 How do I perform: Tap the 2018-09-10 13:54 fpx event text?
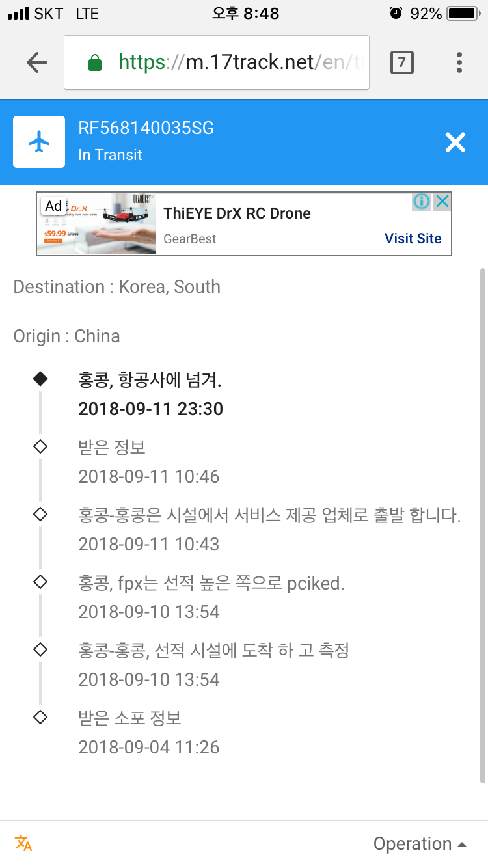click(x=211, y=584)
